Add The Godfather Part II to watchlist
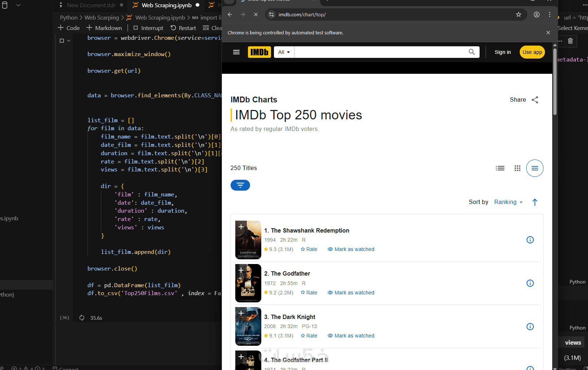The height and width of the screenshot is (370, 588). click(x=241, y=357)
